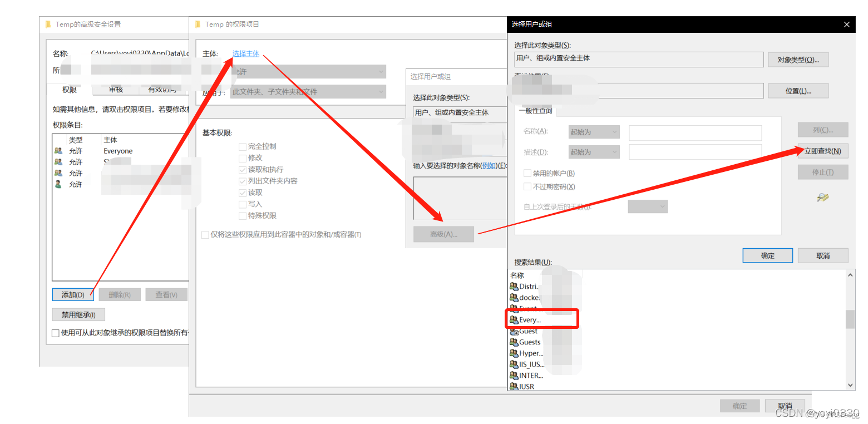Click the 选择主体 link
The width and height of the screenshot is (868, 424).
click(x=246, y=53)
